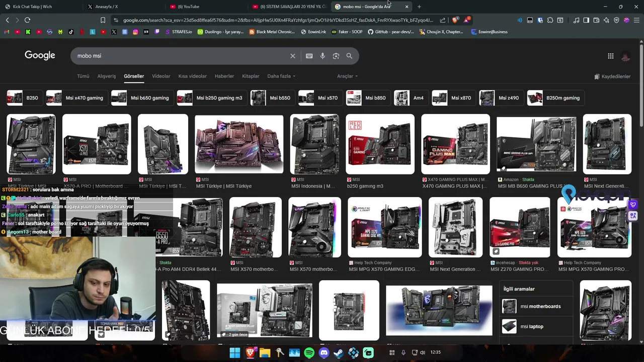
Task: Search by image with the Google Lens icon
Action: (336, 56)
